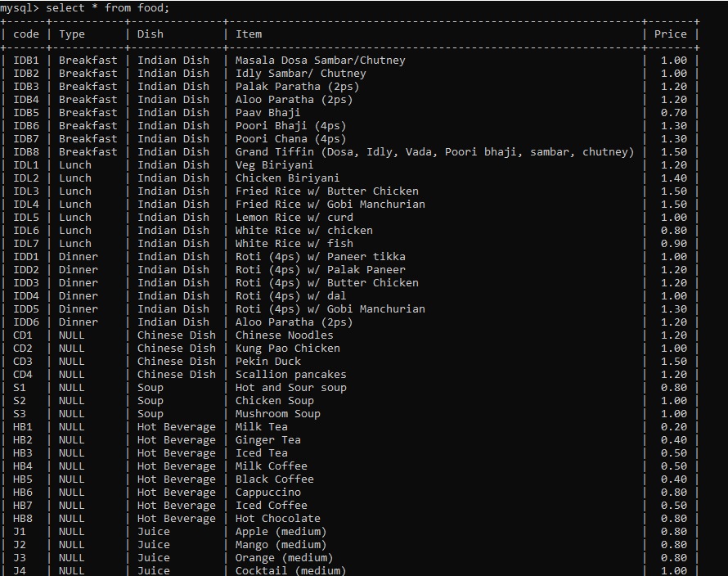Click item 'Roti (4ps) w/ Paneer tikka'

[x=321, y=256]
